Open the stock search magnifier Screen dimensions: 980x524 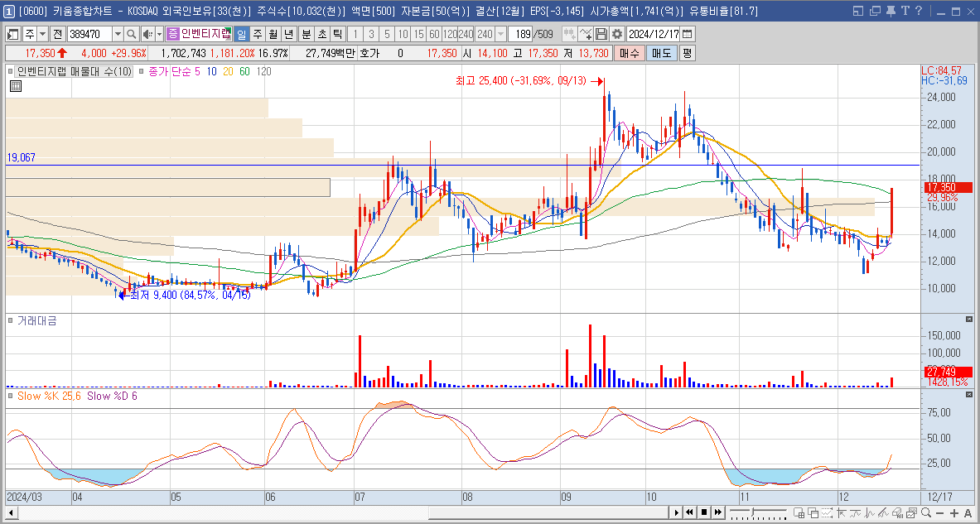coord(131,34)
